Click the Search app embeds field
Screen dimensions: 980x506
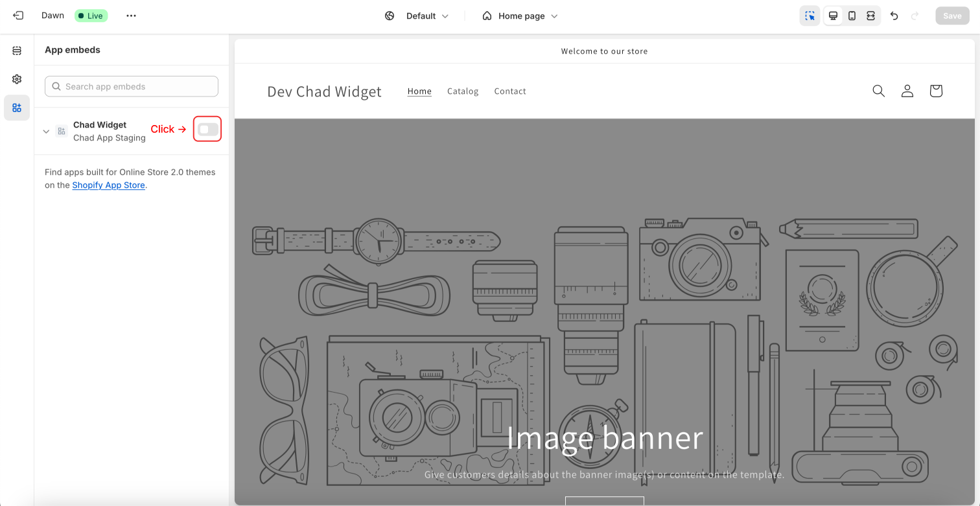[x=132, y=86]
